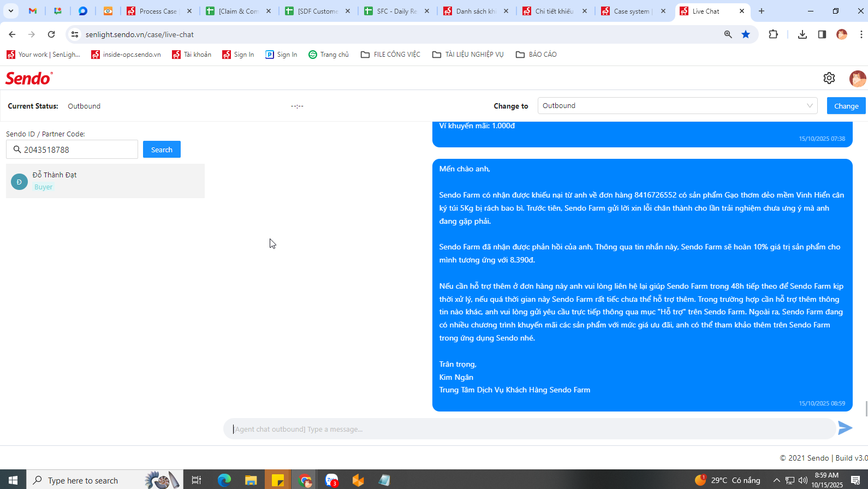Open notification center icon
Viewport: 868px width, 489px height.
click(x=855, y=480)
